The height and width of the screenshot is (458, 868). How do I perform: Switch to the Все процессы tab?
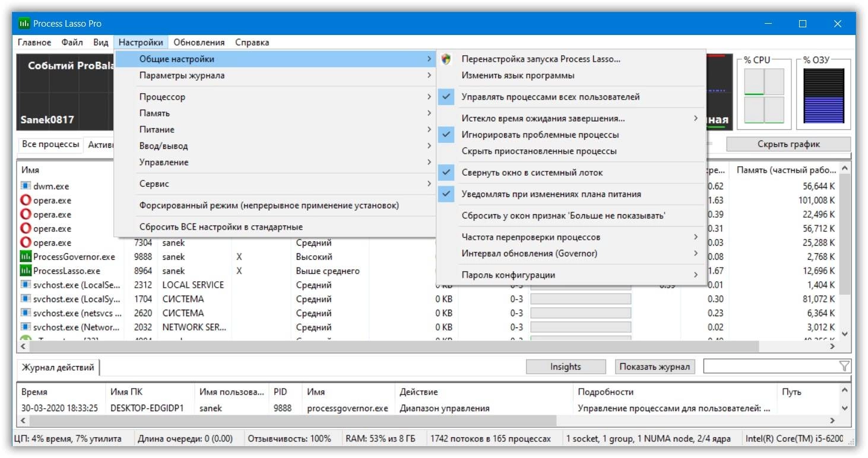50,144
